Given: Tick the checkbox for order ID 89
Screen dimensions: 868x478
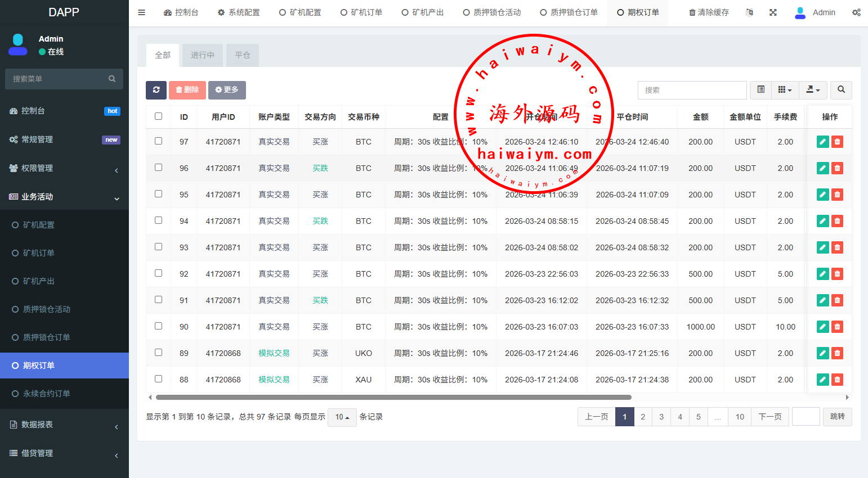Looking at the screenshot, I should 158,353.
